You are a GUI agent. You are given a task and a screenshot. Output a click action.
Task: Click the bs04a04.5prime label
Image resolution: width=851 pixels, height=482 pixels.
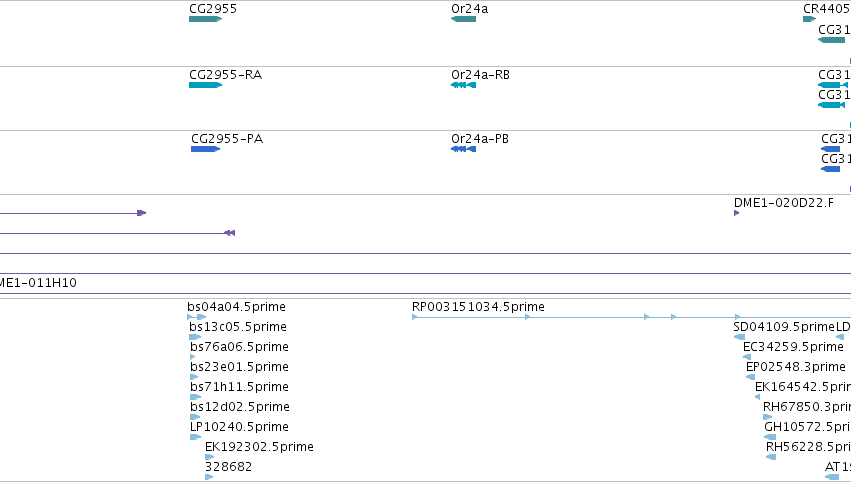coord(237,307)
